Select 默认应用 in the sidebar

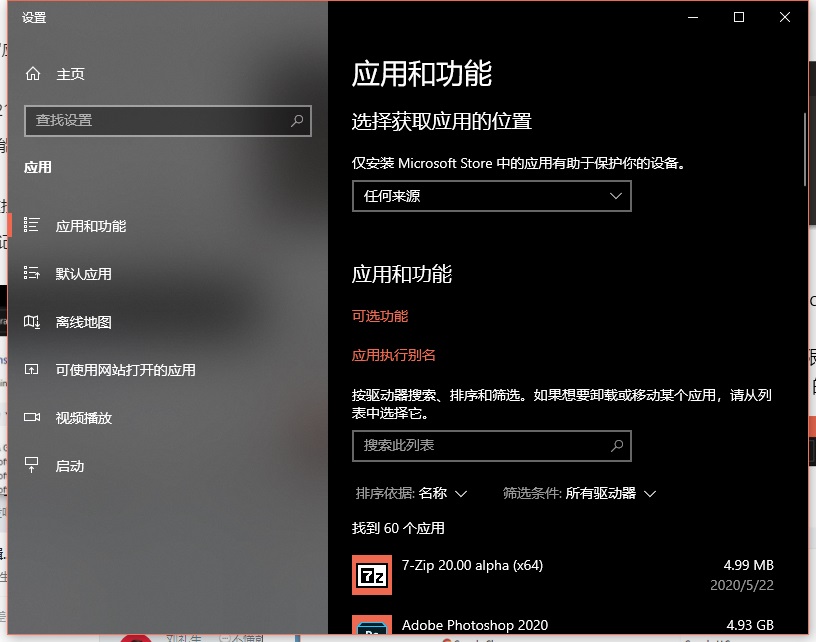168,274
